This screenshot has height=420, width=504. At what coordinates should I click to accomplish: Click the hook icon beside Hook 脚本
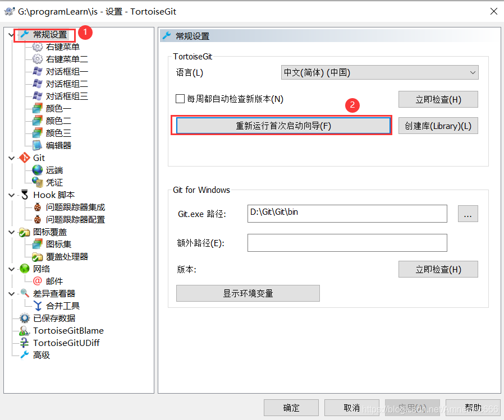click(25, 195)
